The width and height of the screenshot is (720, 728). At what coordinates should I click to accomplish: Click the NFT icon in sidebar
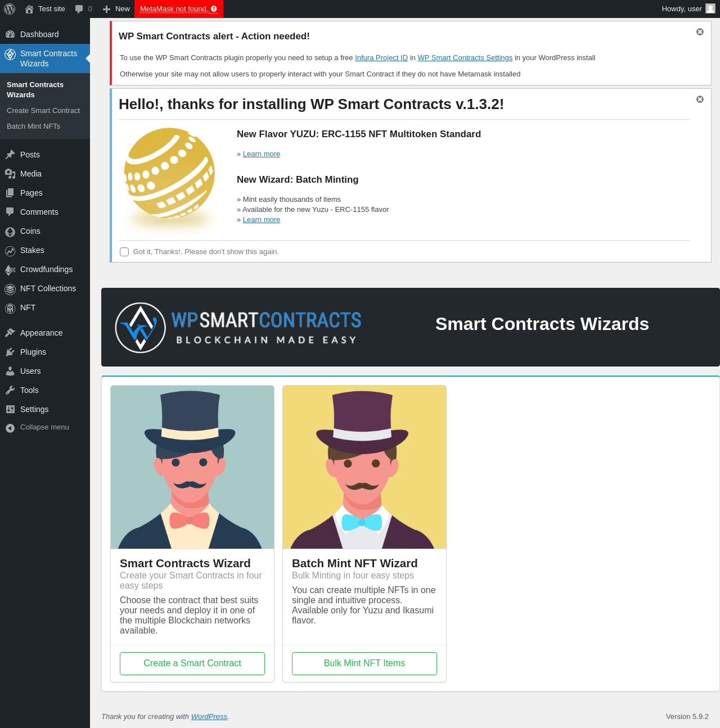(10, 308)
